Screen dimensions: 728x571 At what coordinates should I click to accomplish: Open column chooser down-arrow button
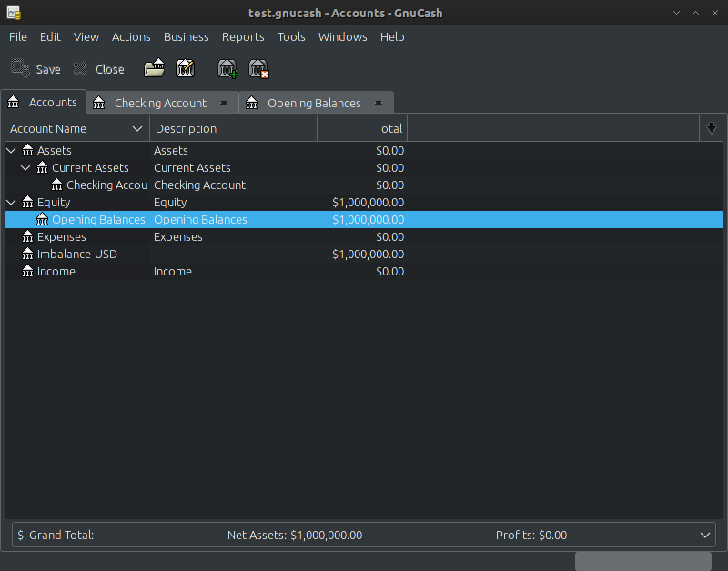click(712, 128)
